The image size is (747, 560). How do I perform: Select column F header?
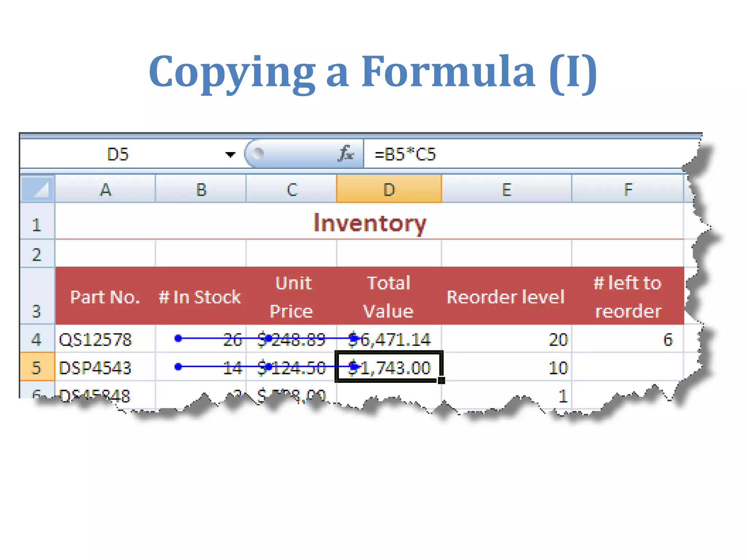tap(628, 189)
